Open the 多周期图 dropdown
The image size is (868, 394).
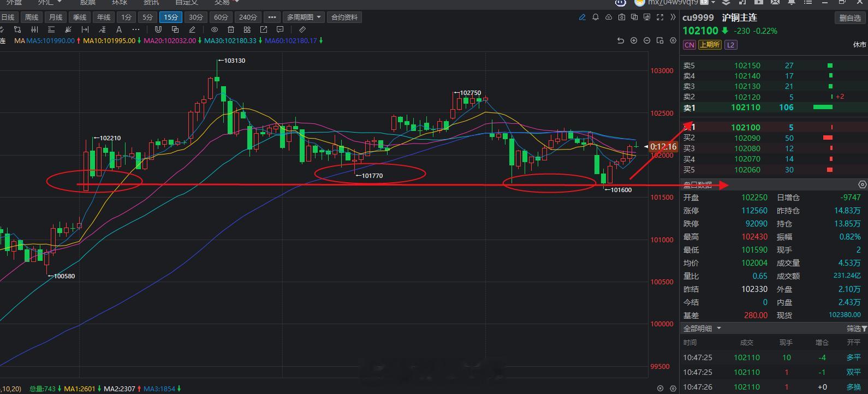tap(304, 17)
